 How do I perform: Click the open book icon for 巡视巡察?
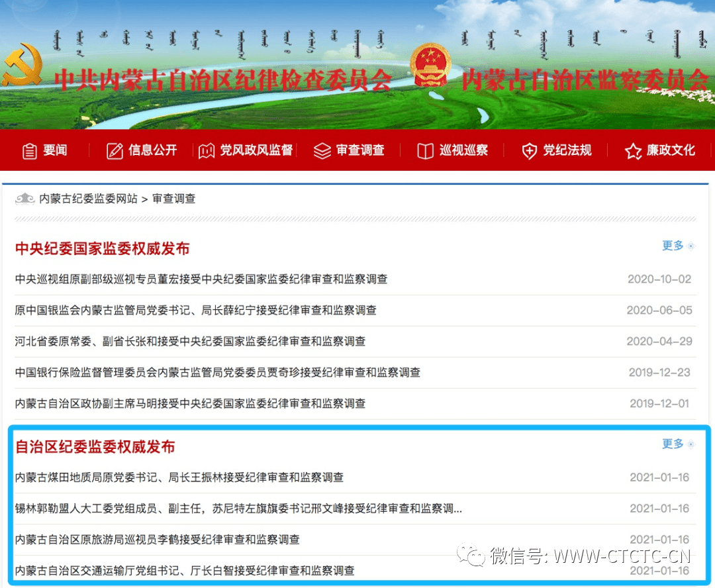(425, 151)
